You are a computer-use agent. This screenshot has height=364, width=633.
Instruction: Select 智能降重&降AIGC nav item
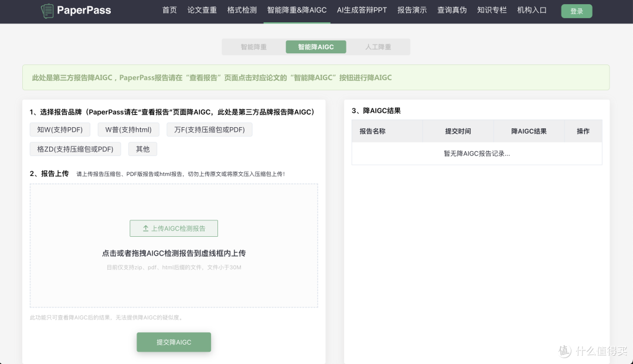coord(297,10)
